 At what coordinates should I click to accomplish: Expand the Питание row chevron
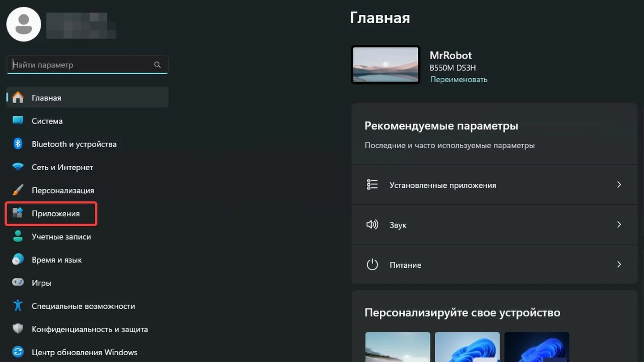619,265
